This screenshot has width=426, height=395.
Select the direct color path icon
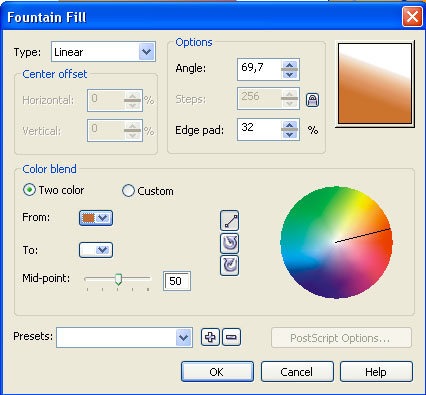229,220
